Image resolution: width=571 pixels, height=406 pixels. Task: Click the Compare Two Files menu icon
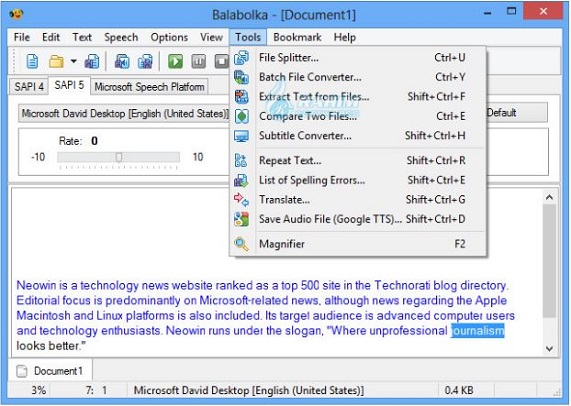[241, 116]
